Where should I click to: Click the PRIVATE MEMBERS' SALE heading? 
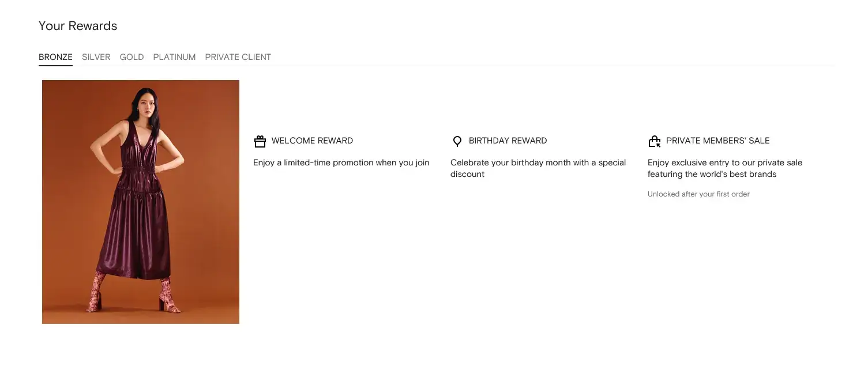(x=717, y=141)
